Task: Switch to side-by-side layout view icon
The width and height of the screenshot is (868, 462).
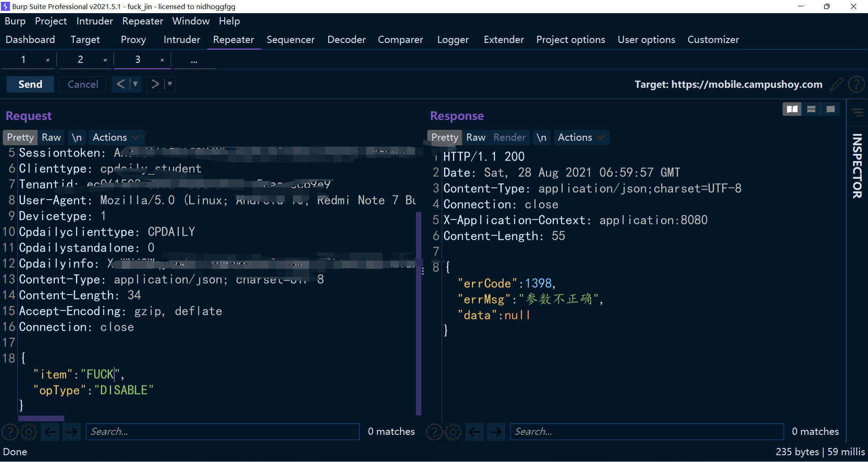Action: point(792,109)
